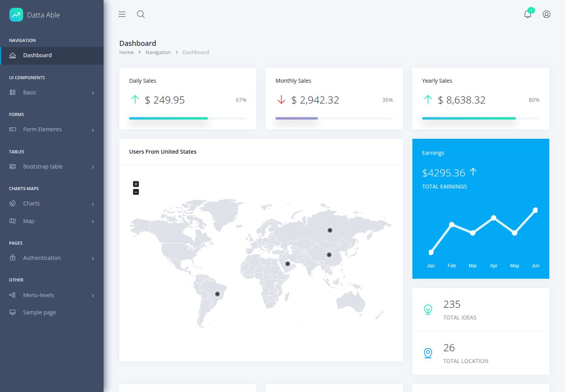Zoom out the map with minus button
This screenshot has width=565, height=392.
136,192
